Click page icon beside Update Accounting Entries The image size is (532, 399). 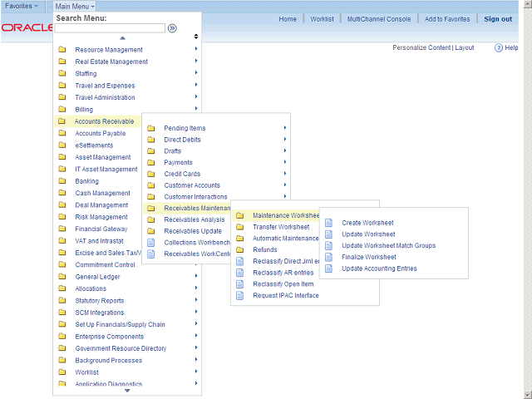coord(329,268)
